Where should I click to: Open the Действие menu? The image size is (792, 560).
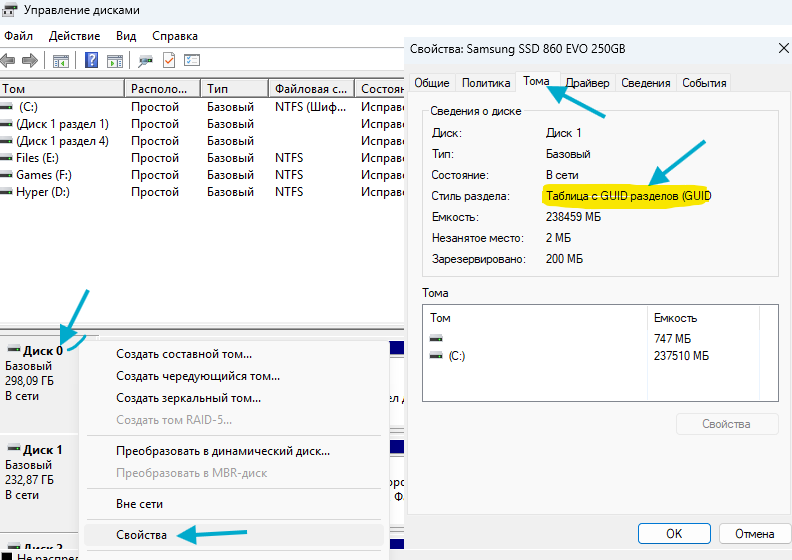(74, 35)
